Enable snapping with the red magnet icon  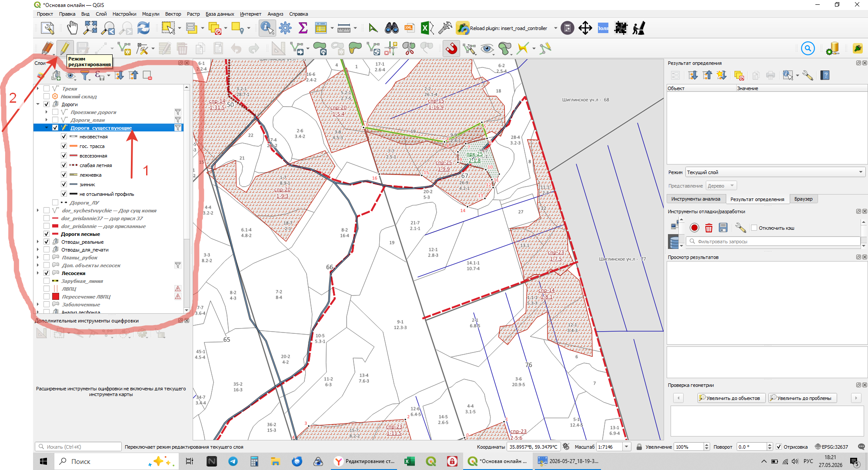[452, 48]
